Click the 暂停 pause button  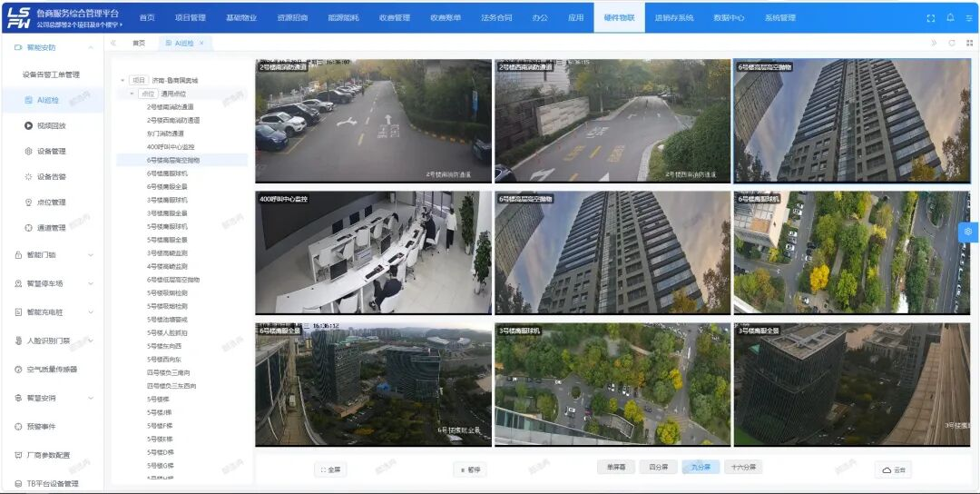tap(470, 469)
